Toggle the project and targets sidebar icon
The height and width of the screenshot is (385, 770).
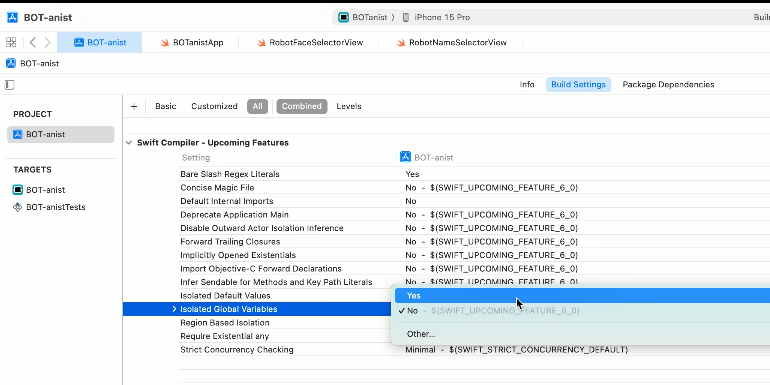click(x=9, y=84)
